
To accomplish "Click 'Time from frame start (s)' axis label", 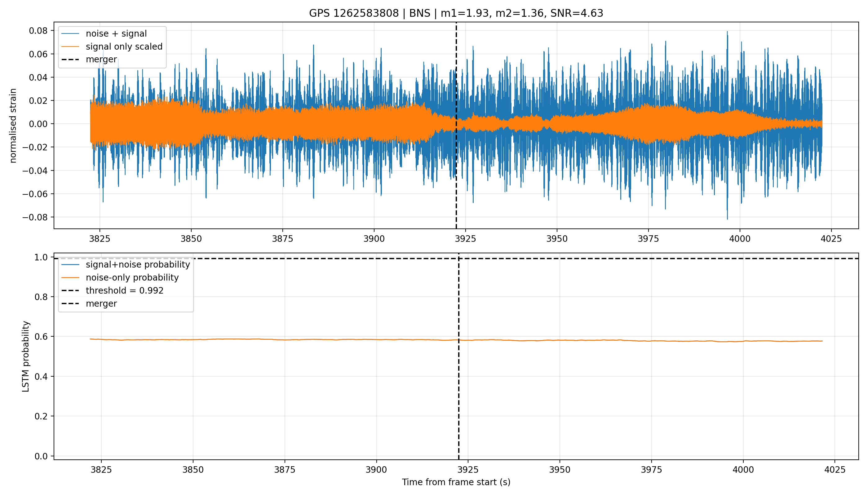I will click(x=456, y=482).
